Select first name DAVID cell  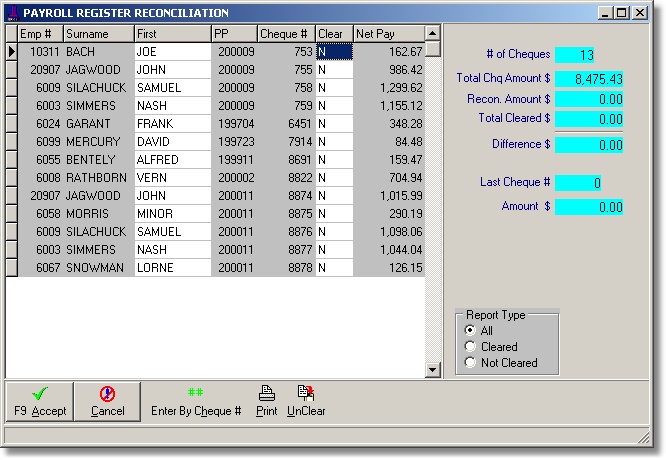pos(172,141)
